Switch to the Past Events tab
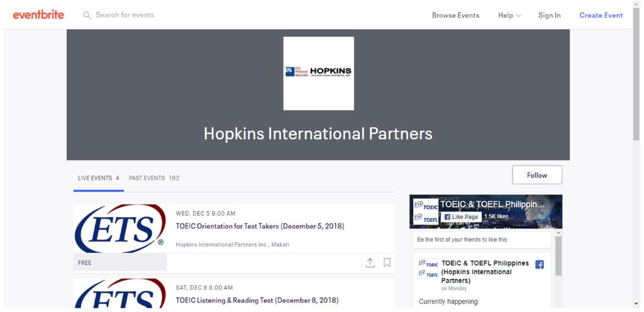 click(154, 178)
